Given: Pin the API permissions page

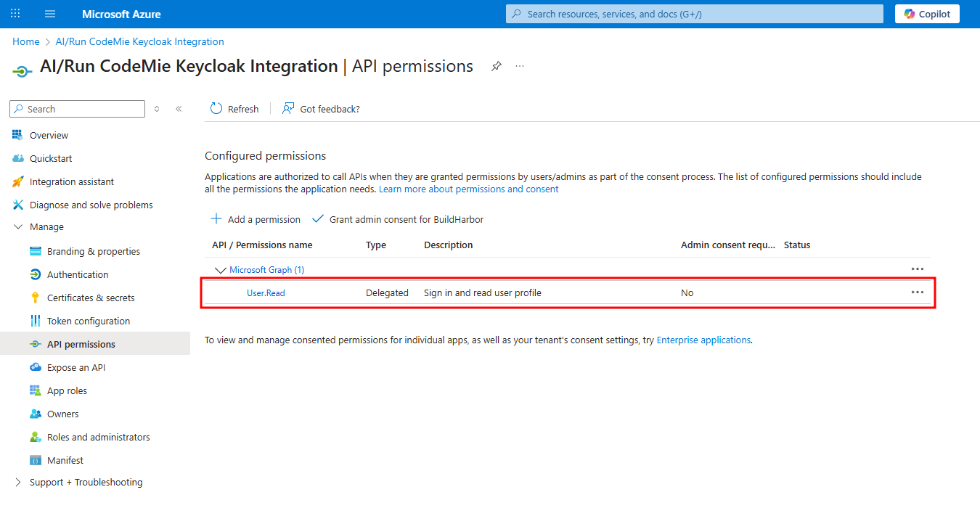Looking at the screenshot, I should (x=496, y=66).
